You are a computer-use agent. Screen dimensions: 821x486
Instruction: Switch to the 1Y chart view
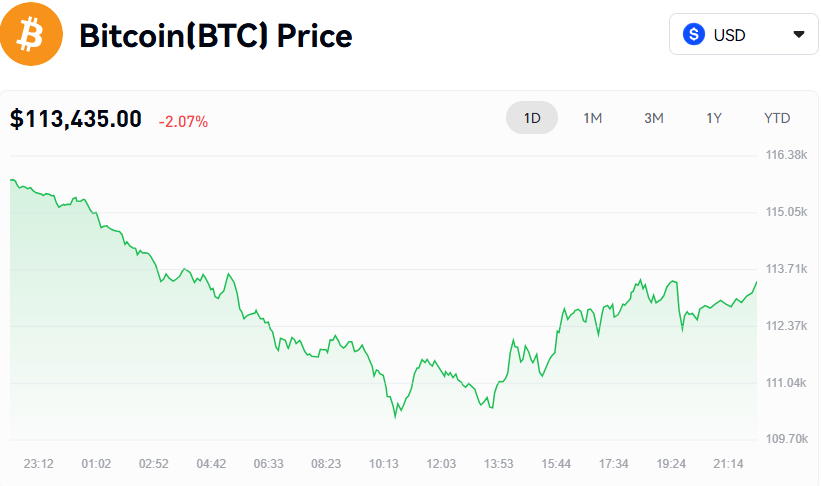(x=714, y=118)
